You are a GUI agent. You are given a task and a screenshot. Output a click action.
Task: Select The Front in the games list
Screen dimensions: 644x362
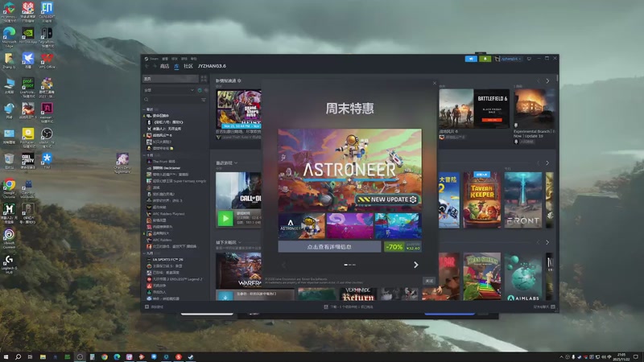[x=163, y=162]
